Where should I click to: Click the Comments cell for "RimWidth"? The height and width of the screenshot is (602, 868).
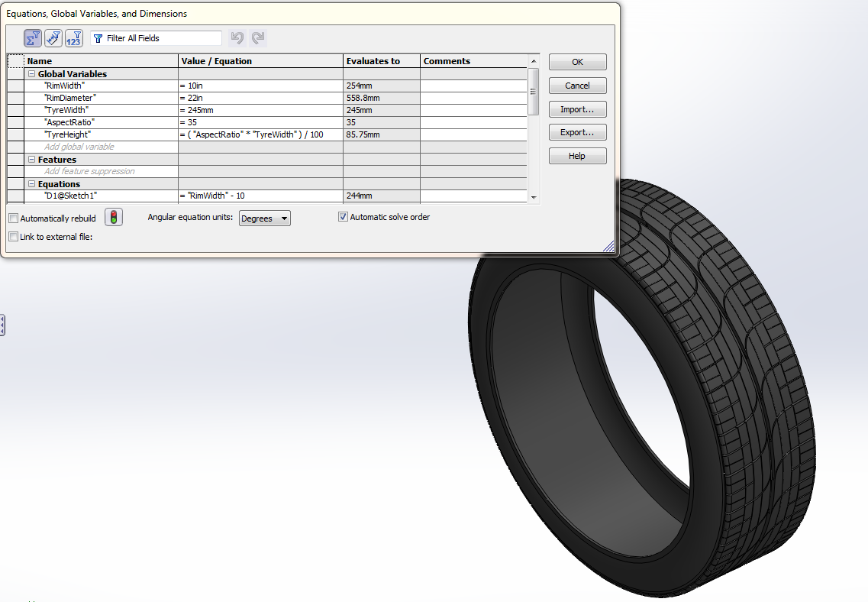pyautogui.click(x=474, y=86)
